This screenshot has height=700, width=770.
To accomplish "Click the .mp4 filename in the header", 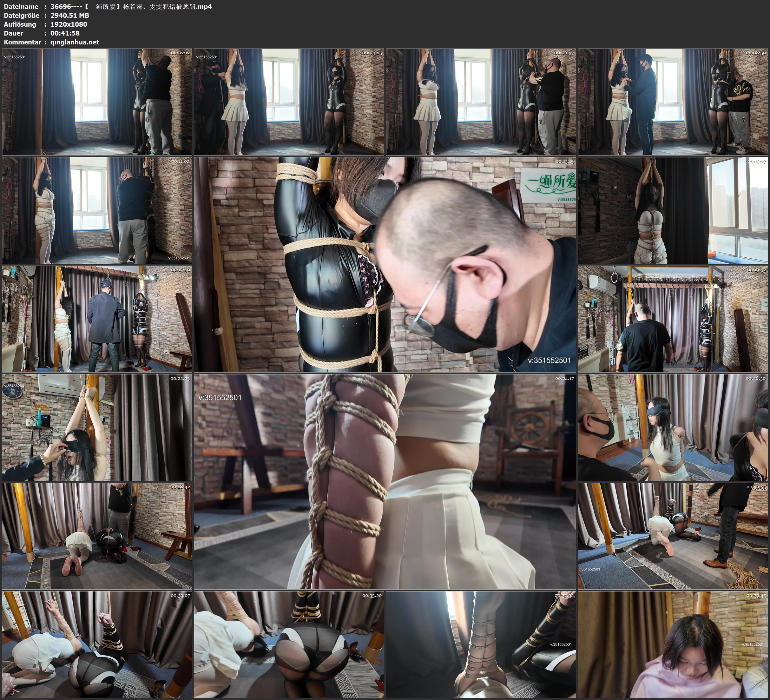I will 131,6.
